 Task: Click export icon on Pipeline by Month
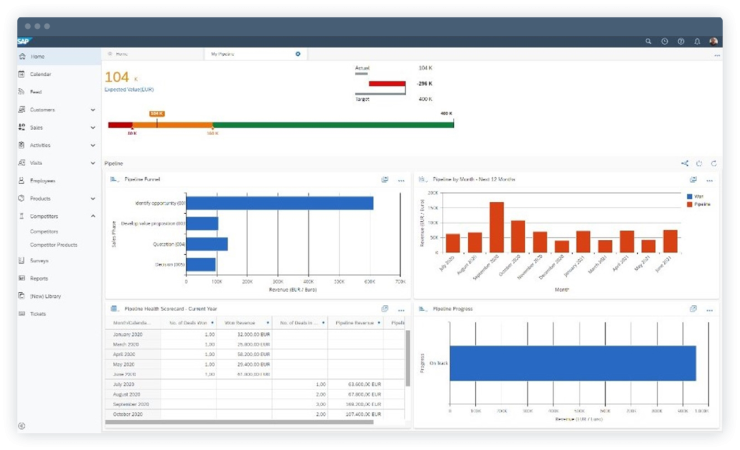693,180
